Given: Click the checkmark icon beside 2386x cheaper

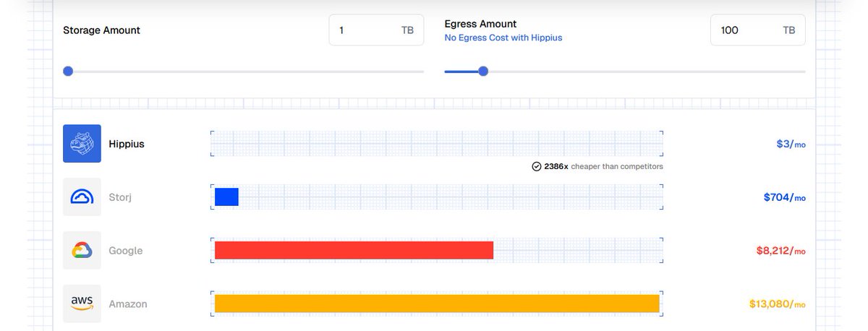Looking at the screenshot, I should [537, 166].
